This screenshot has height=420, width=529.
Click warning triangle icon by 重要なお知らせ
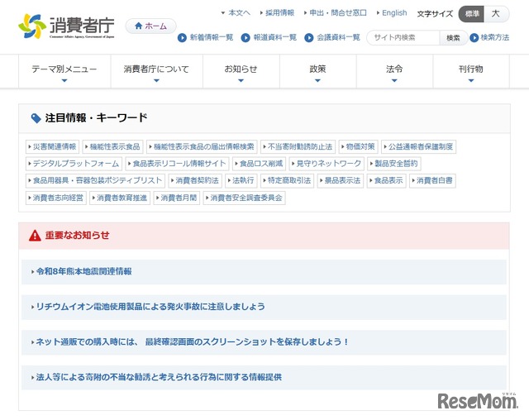click(35, 236)
